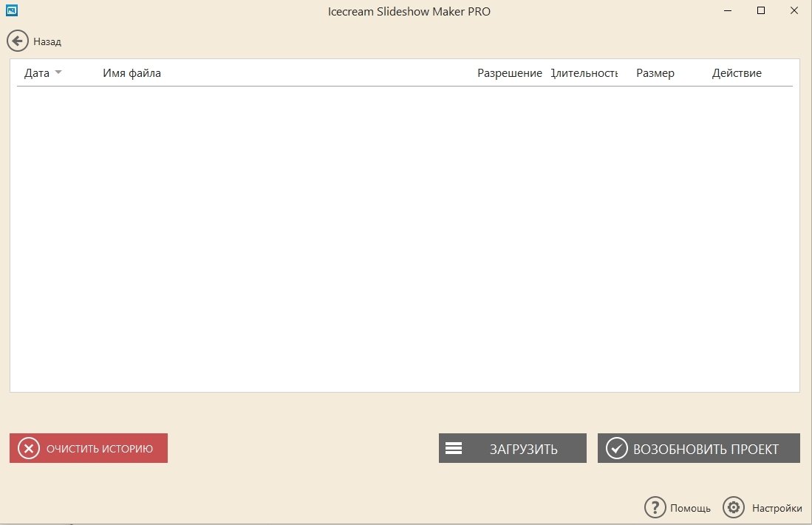Click the Действие column header
This screenshot has height=525, width=812.
(737, 73)
